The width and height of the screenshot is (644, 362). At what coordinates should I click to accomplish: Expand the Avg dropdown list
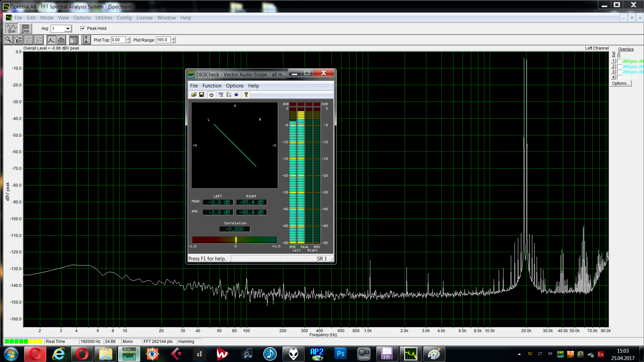click(68, 29)
